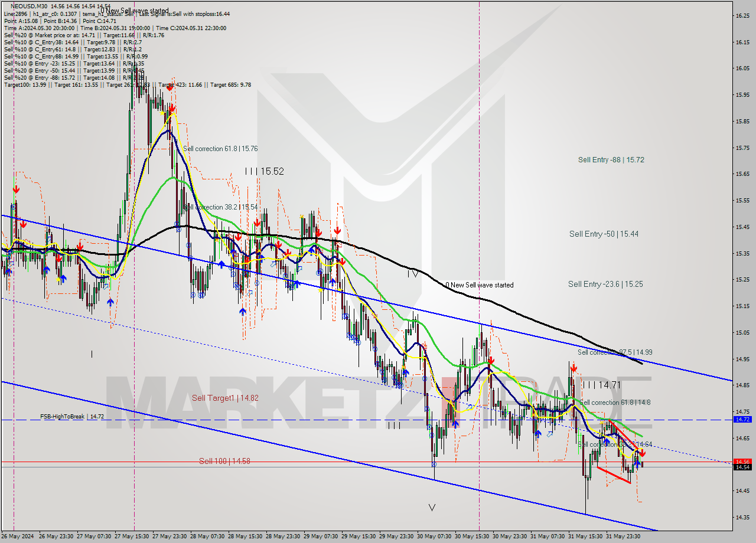Click the 'Sell Target1 | 14.82' label
This screenshot has width=756, height=543.
click(225, 398)
